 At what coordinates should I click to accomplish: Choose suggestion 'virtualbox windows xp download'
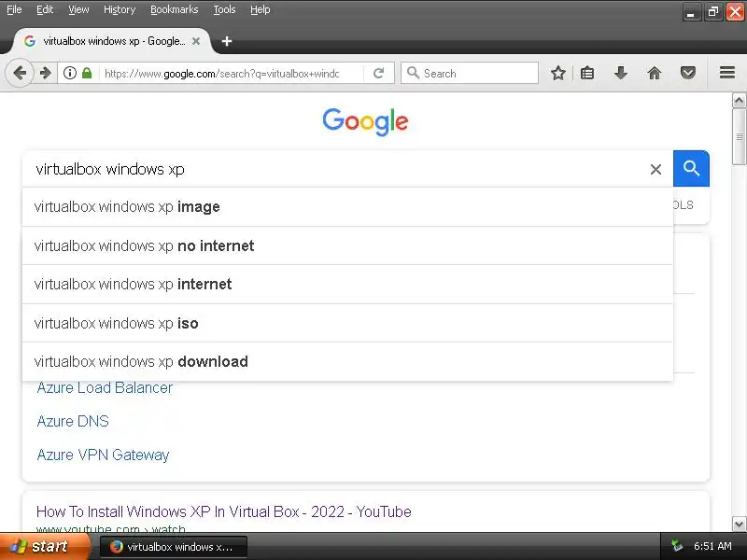(x=347, y=361)
